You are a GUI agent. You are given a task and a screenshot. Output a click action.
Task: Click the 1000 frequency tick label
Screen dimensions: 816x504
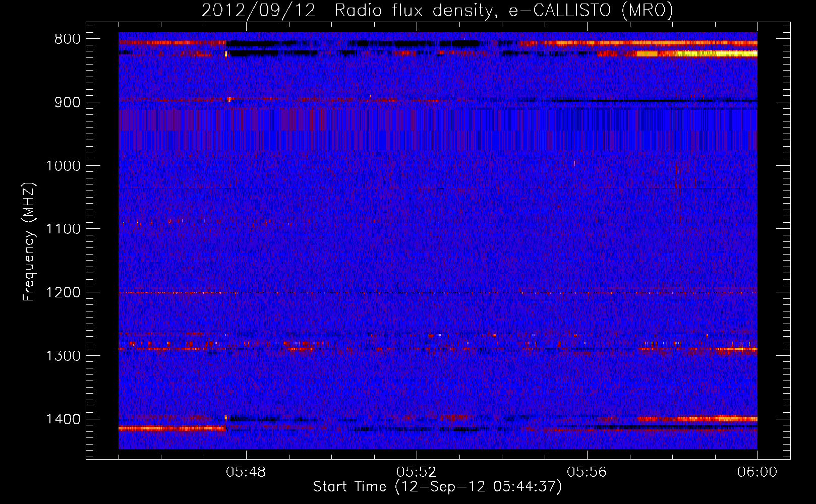coord(63,166)
